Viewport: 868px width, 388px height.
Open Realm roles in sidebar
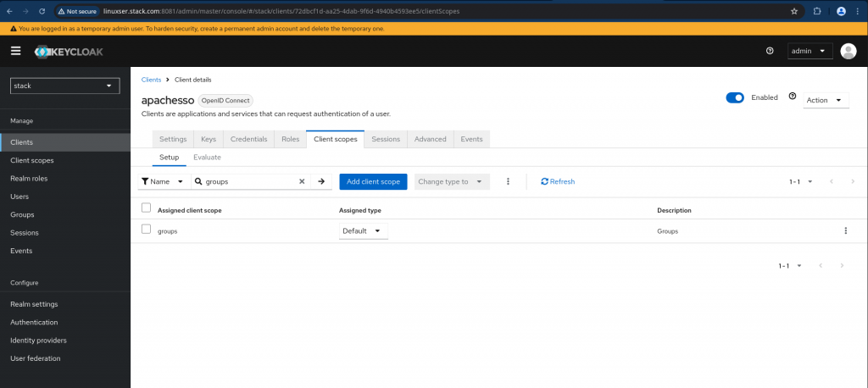tap(65, 178)
